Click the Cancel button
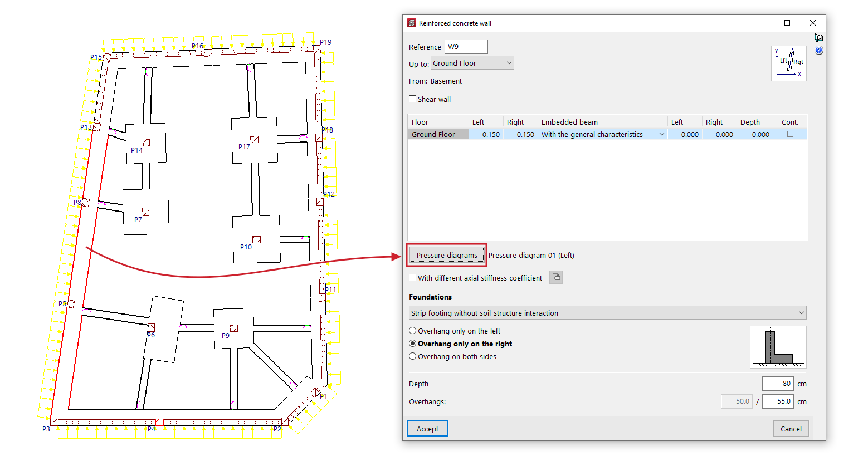Viewport: 868px width, 461px height. click(x=791, y=429)
